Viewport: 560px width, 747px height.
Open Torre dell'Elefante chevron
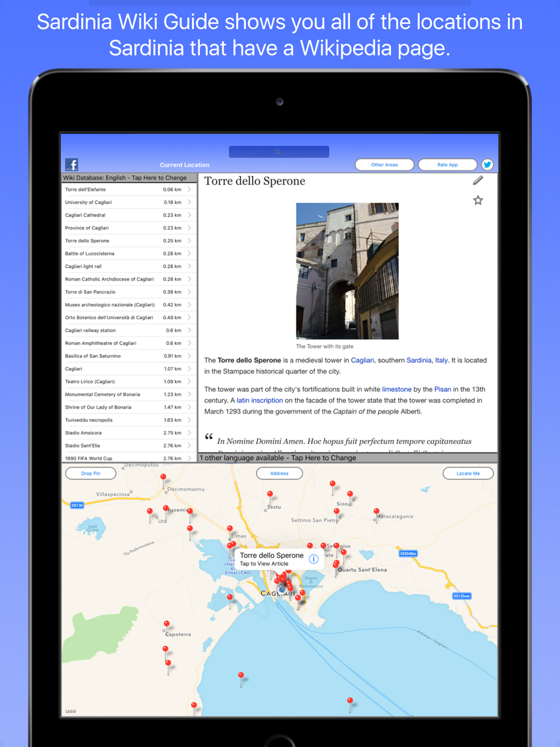pyautogui.click(x=189, y=189)
